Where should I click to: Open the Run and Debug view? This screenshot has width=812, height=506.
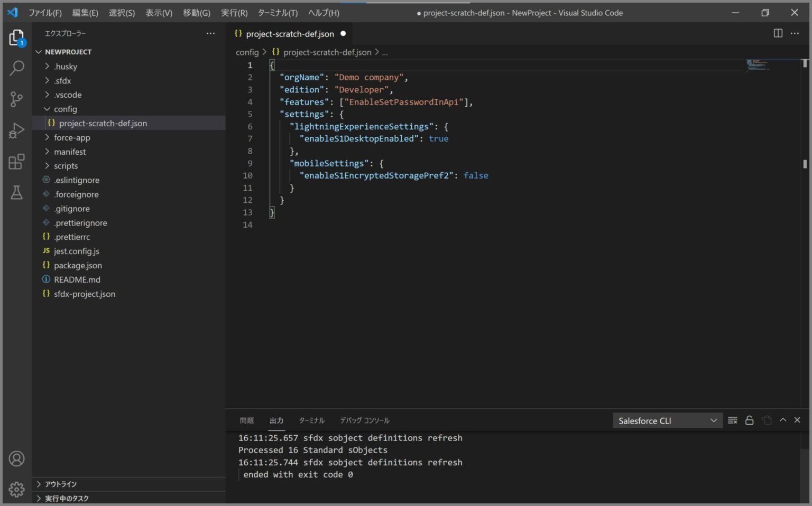click(17, 130)
